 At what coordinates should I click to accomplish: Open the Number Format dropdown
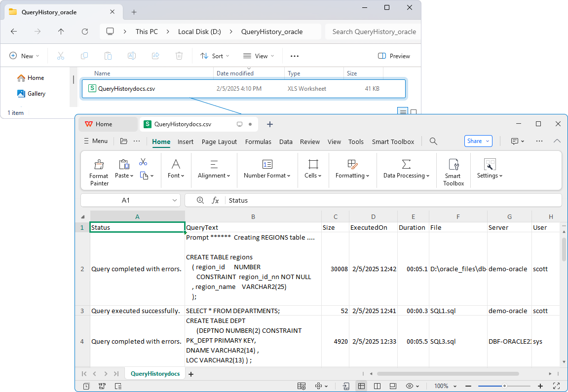click(267, 169)
